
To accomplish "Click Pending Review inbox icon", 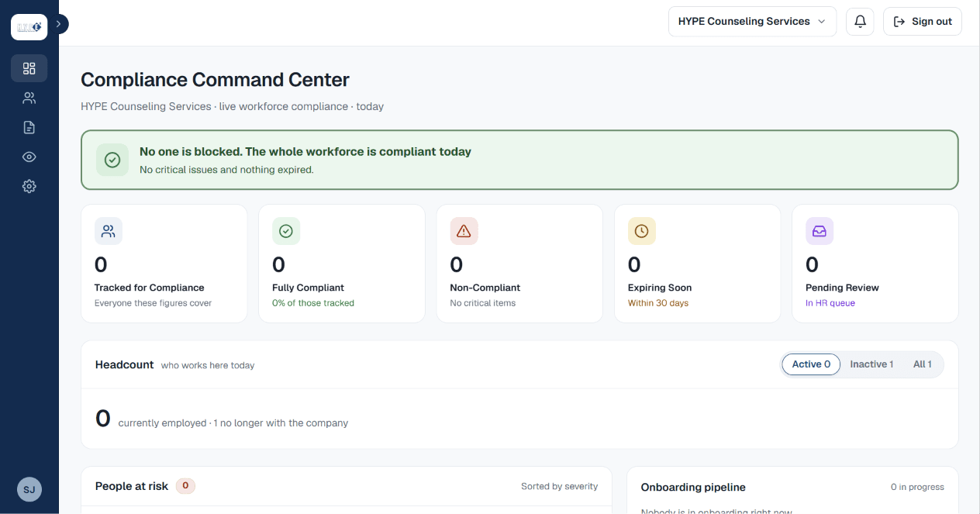I will [x=820, y=231].
